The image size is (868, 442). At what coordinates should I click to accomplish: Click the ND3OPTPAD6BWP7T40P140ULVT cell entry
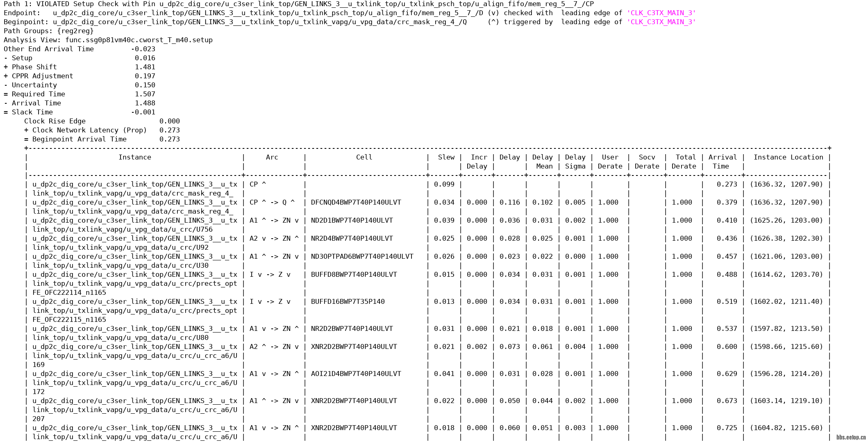click(x=362, y=257)
